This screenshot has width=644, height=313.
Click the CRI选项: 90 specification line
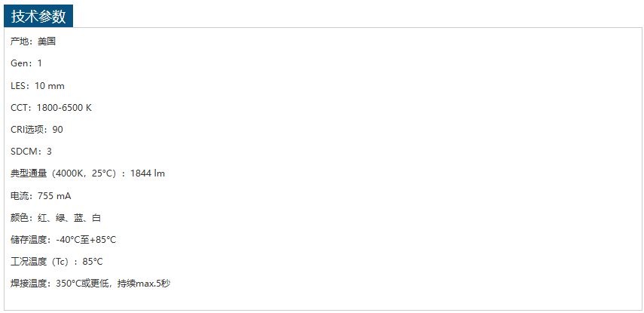[37, 130]
